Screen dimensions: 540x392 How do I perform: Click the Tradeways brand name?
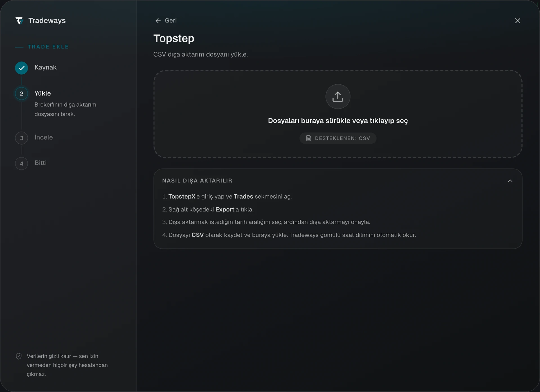(47, 21)
